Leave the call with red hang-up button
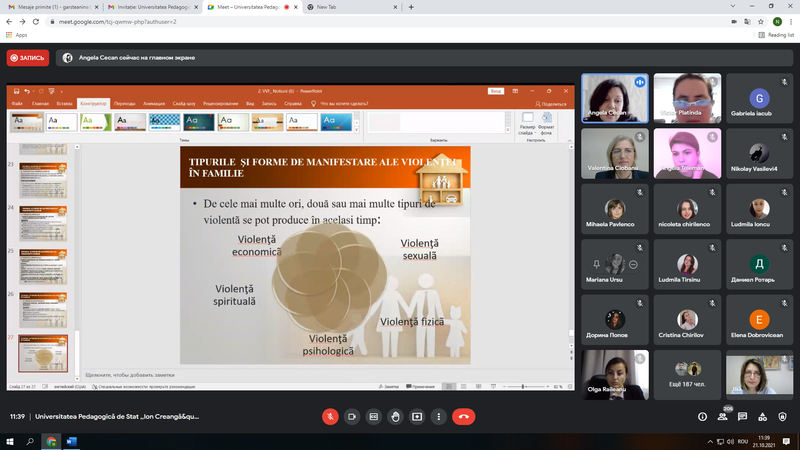The image size is (800, 450). tap(464, 416)
